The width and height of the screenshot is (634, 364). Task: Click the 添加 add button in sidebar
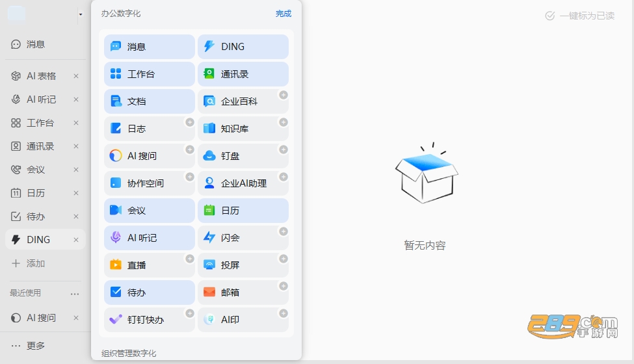29,263
